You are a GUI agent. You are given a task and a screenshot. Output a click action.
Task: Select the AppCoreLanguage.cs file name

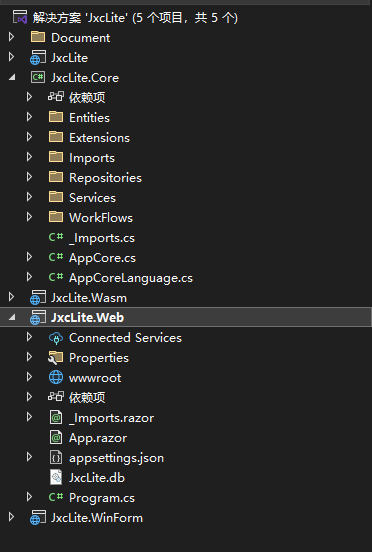(x=131, y=278)
